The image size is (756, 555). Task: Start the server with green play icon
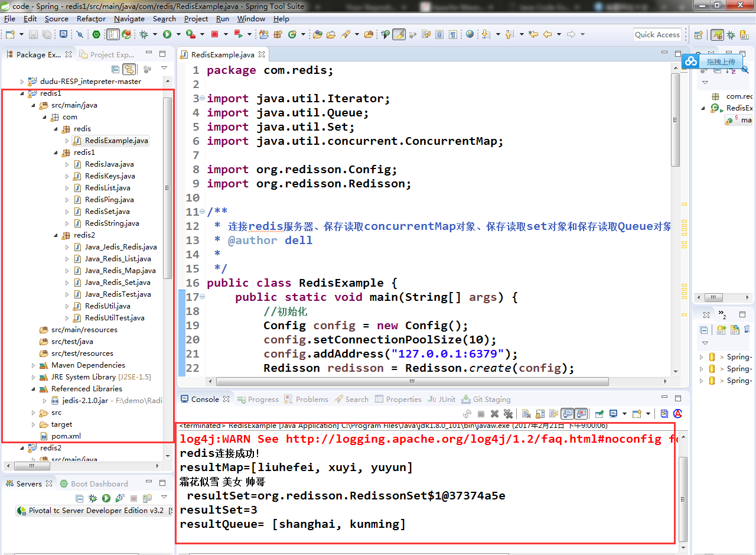(x=106, y=499)
